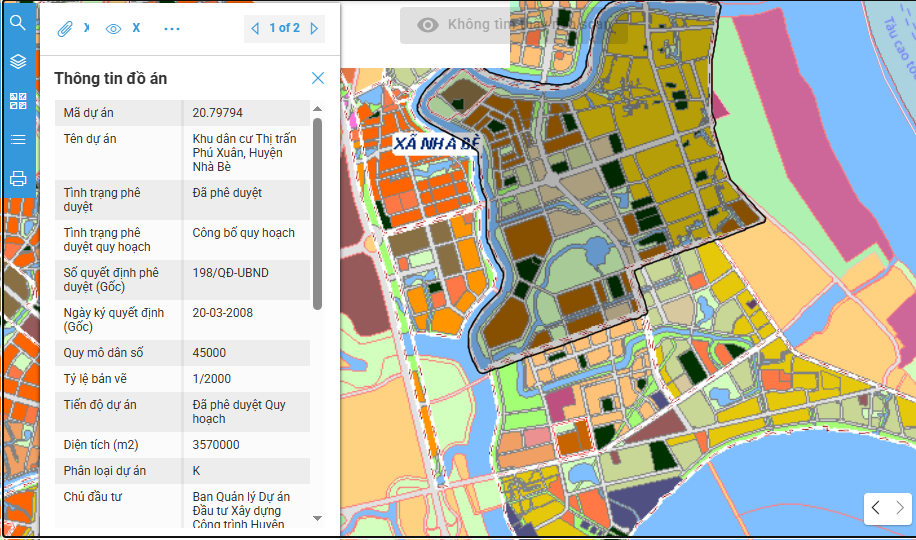Screen dimensions: 916x540
Task: Close the Thông tin đồ án panel
Action: pyautogui.click(x=318, y=78)
